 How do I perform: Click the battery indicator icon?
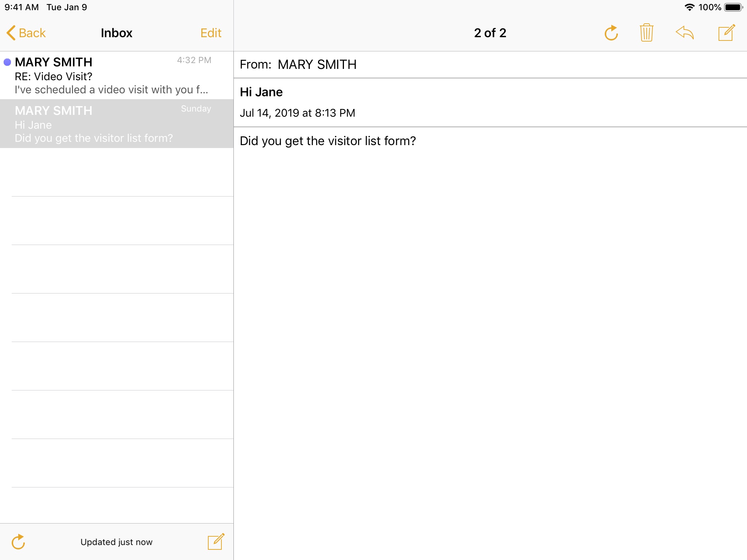click(x=734, y=7)
